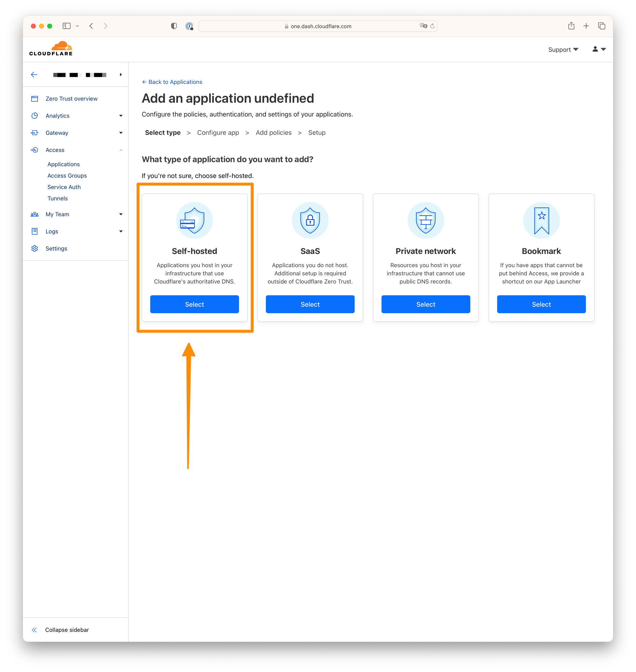Open Tunnels in sidebar
Screen dimensions: 636x672
tap(58, 198)
